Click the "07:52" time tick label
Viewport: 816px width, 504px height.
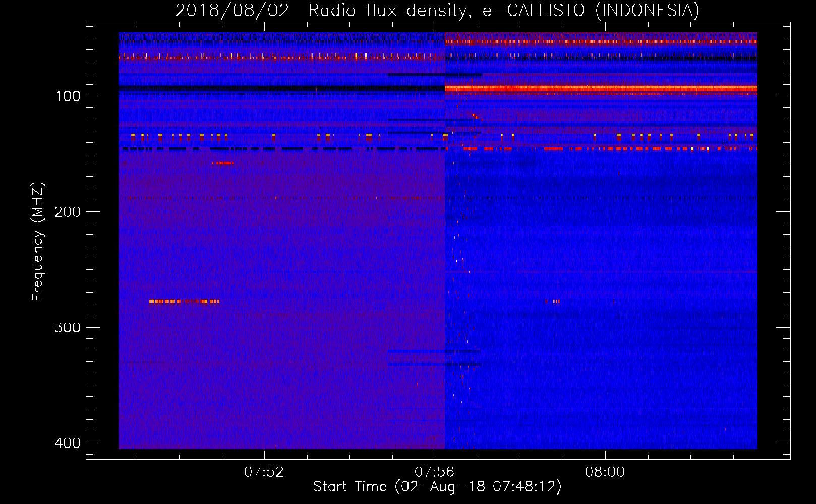click(x=264, y=472)
